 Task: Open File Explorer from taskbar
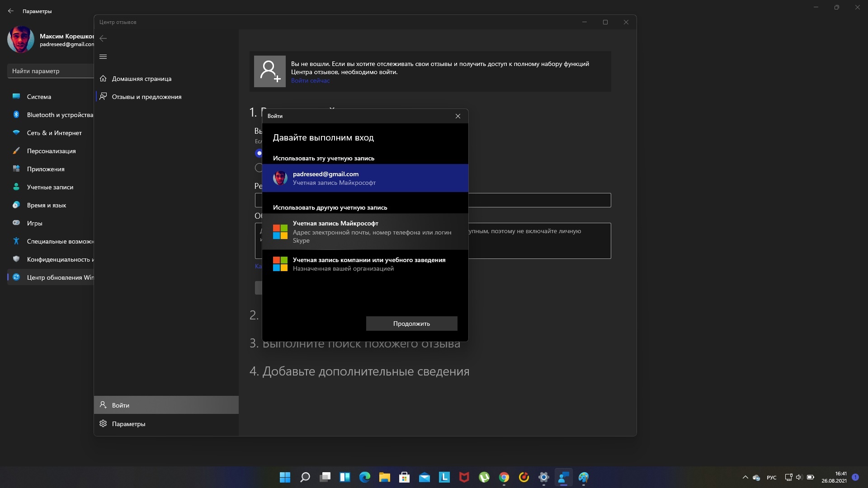tap(385, 477)
